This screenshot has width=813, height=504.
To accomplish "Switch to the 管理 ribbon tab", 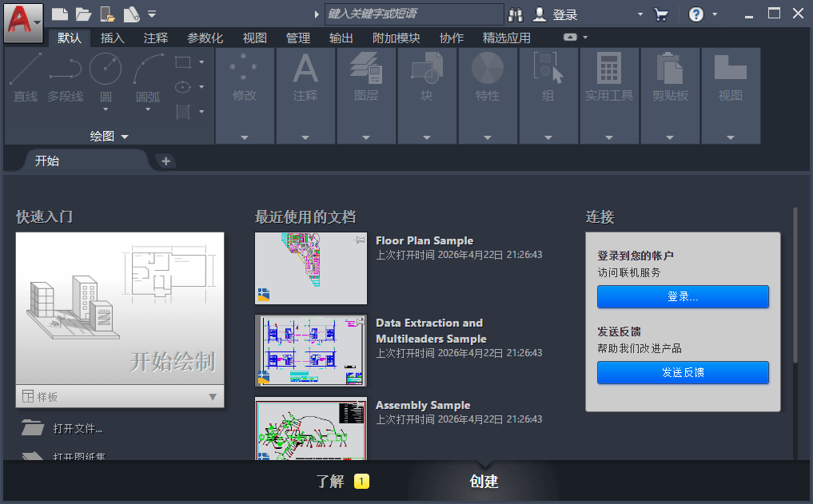I will coord(298,38).
